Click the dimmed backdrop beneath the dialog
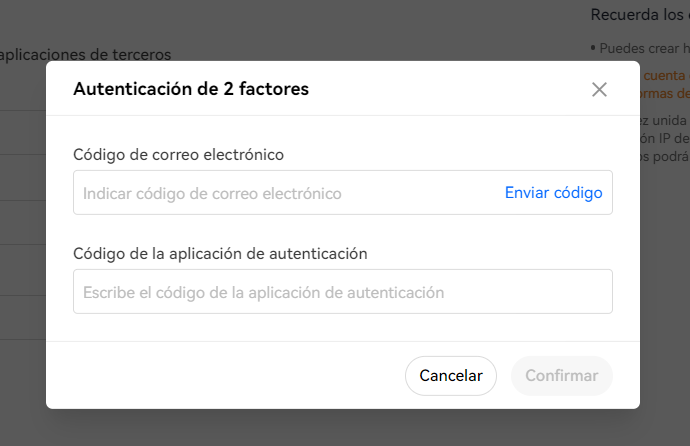The width and height of the screenshot is (690, 446). coord(343,429)
